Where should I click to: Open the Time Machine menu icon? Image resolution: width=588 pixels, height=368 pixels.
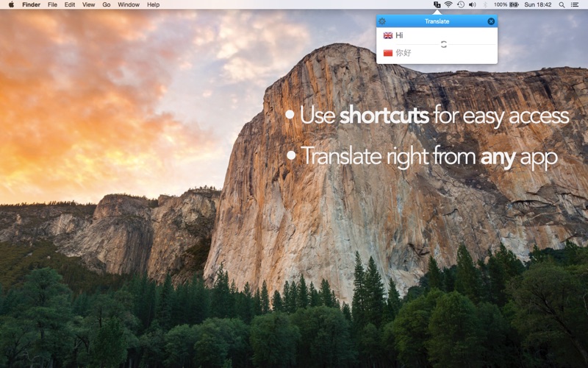[x=460, y=4]
